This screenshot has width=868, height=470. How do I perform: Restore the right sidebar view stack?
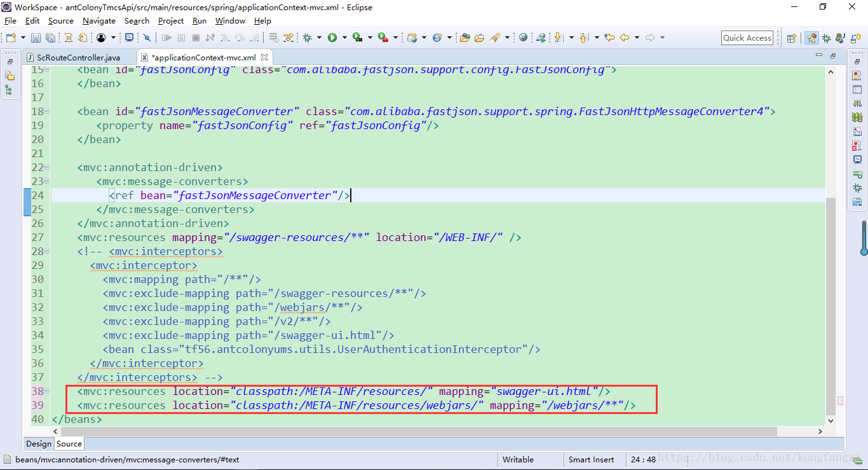coord(857,62)
